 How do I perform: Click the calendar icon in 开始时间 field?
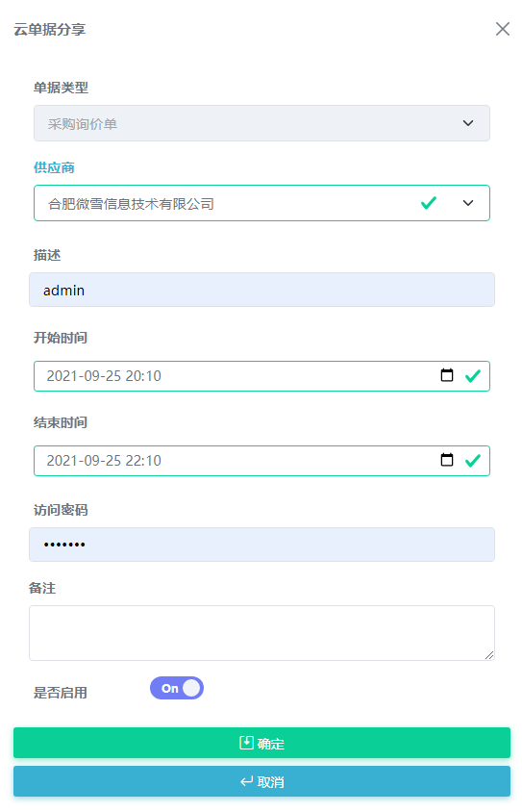446,375
